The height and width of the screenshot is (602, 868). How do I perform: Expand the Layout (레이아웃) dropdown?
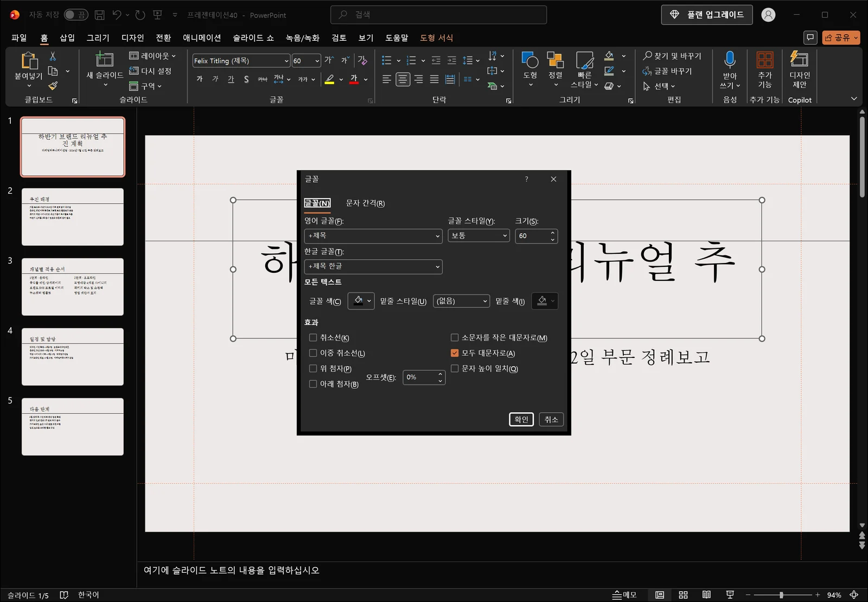click(152, 56)
